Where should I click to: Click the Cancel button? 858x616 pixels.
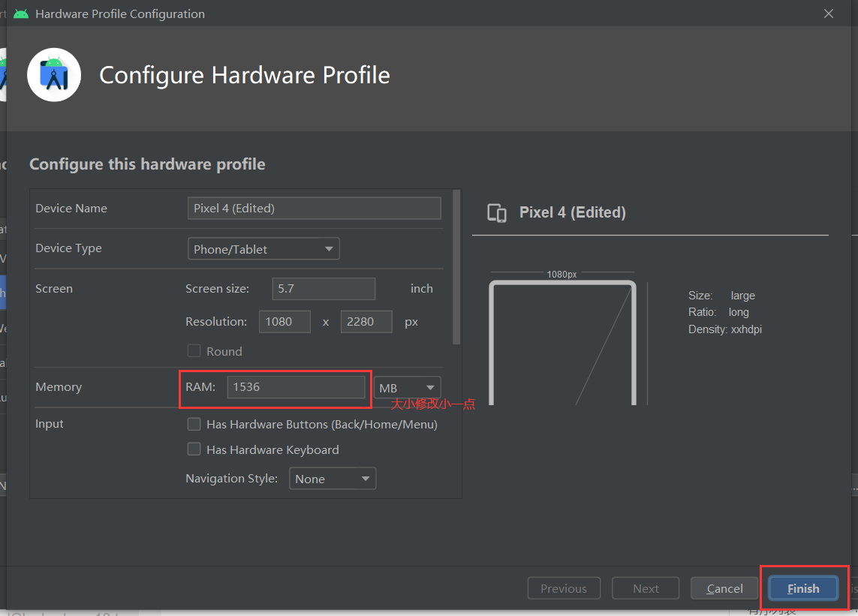click(724, 589)
